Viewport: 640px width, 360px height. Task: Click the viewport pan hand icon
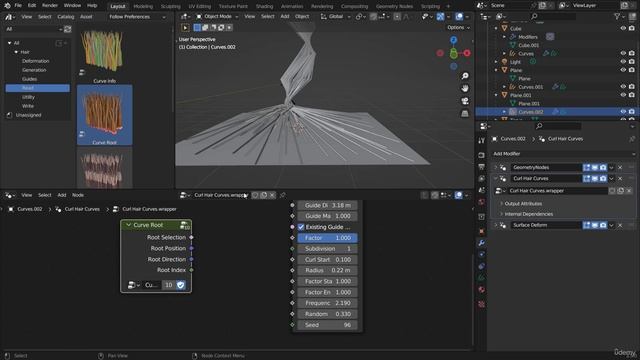coord(465,88)
